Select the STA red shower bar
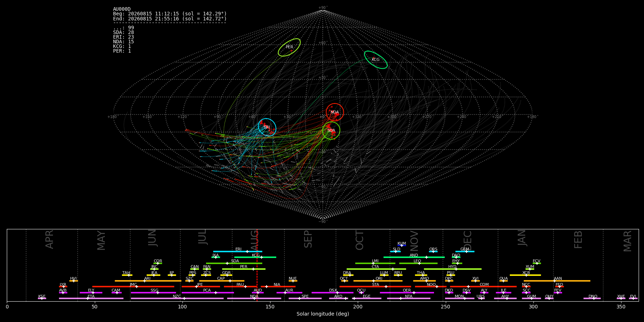 (x=375, y=287)
